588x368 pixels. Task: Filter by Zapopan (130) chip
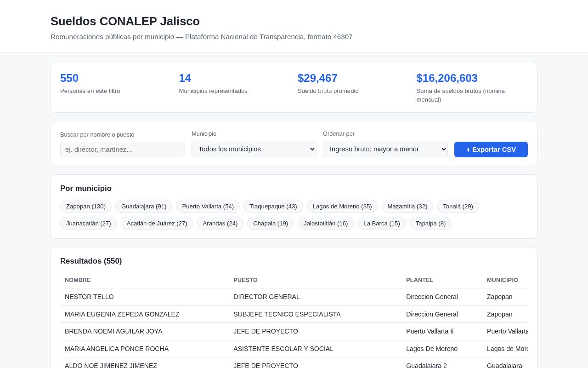coord(86,206)
